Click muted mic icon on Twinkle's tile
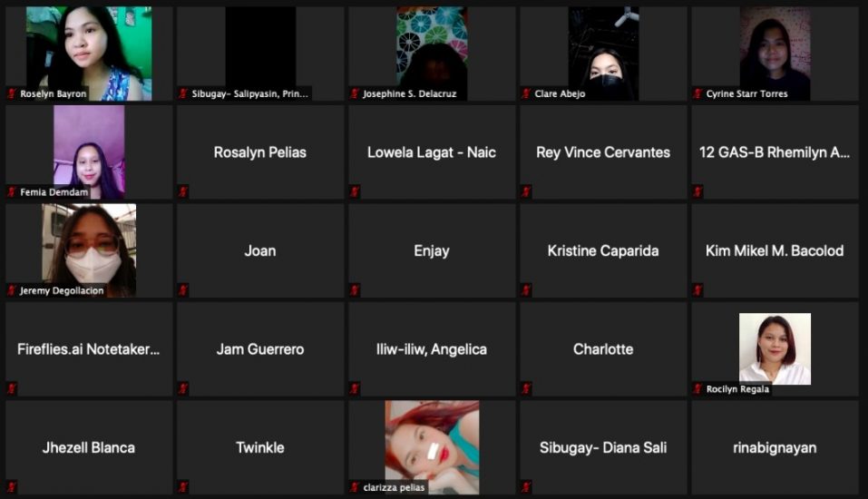Viewport: 868px width, 499px height. 183,487
